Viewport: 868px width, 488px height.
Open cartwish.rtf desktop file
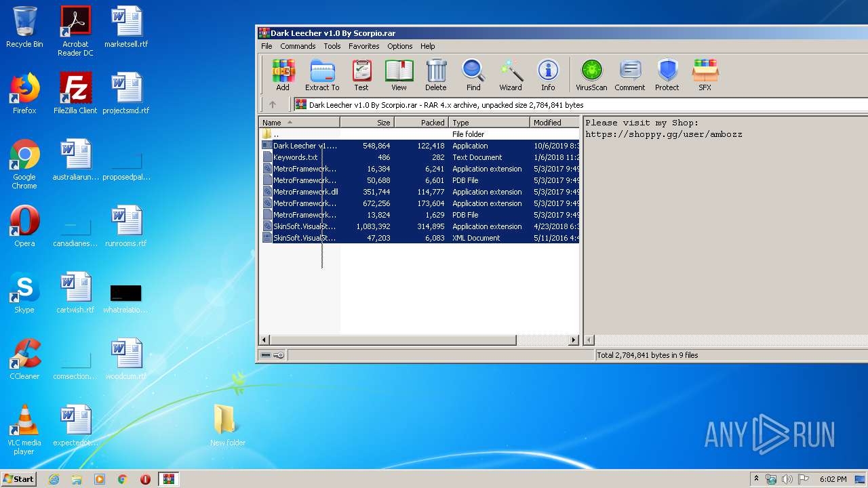75,293
